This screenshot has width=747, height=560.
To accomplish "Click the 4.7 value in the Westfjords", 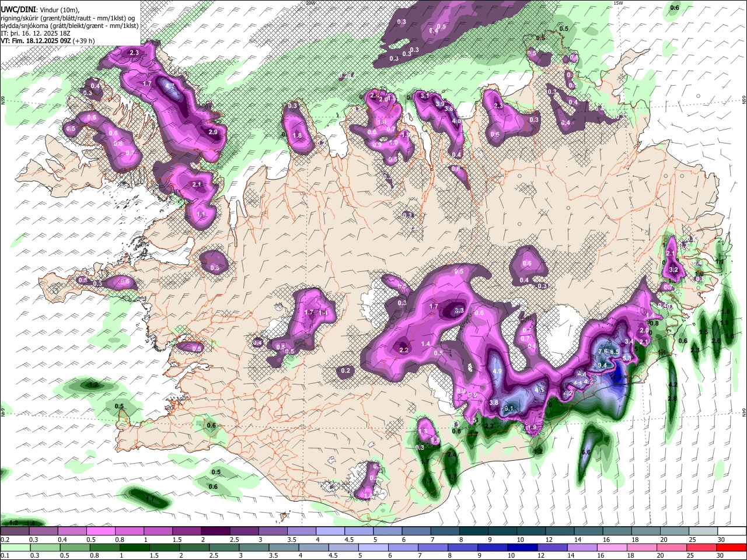I will [170, 86].
